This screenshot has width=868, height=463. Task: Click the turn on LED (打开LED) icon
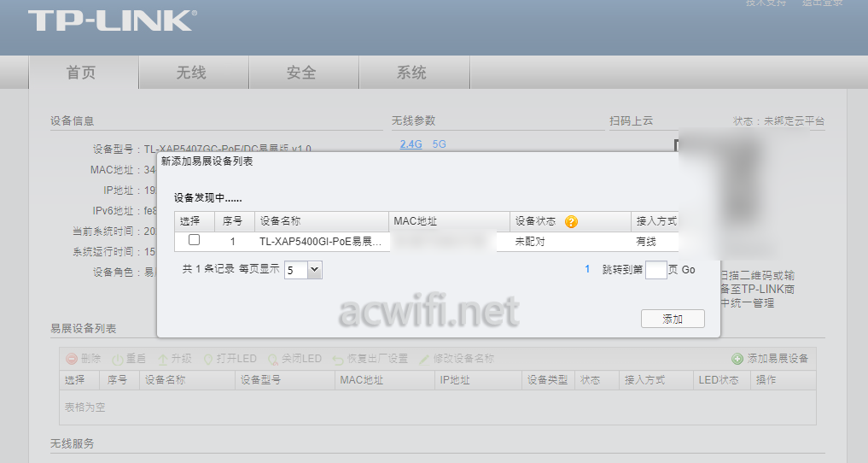pos(208,360)
